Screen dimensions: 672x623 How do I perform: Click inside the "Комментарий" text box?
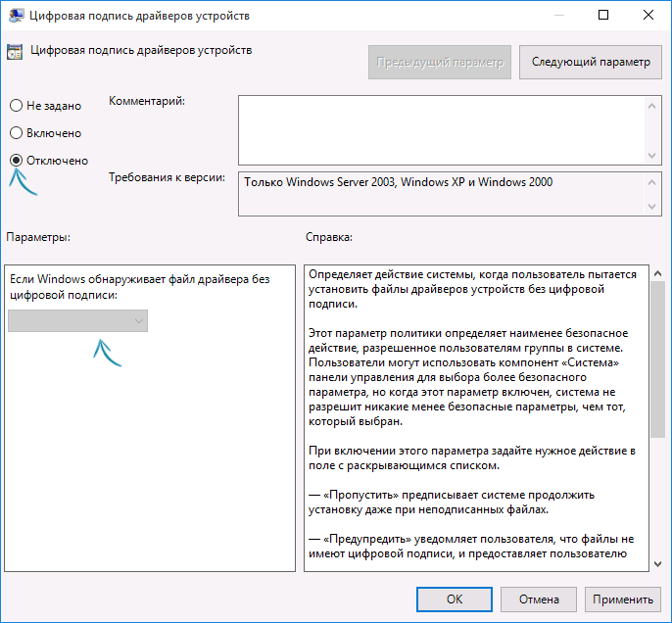pos(441,127)
